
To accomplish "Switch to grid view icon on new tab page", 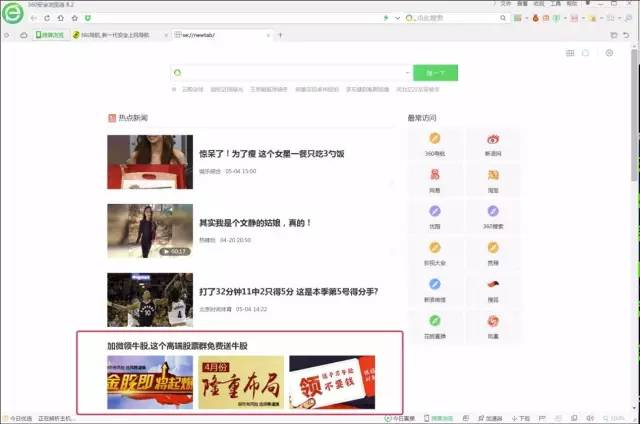I will coord(569,53).
